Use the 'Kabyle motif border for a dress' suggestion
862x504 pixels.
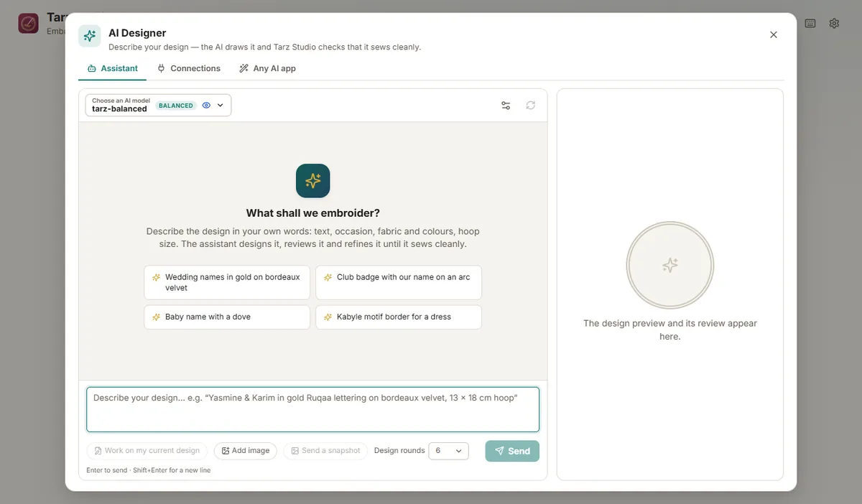pos(399,317)
